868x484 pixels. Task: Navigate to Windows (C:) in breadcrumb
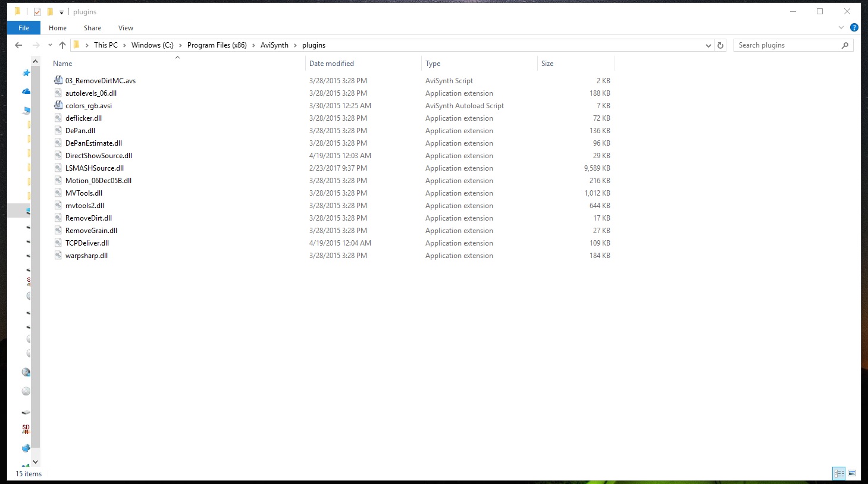(x=152, y=45)
